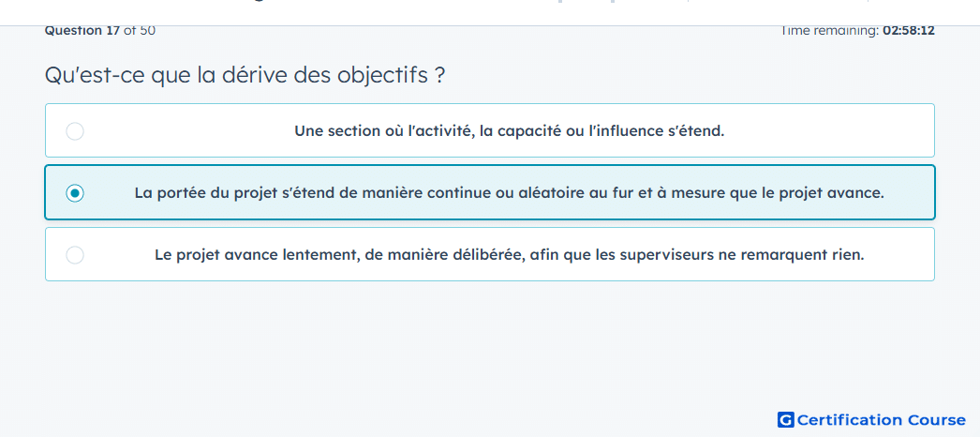
Task: Select radio button for "Une section où l'activité"
Action: (75, 131)
